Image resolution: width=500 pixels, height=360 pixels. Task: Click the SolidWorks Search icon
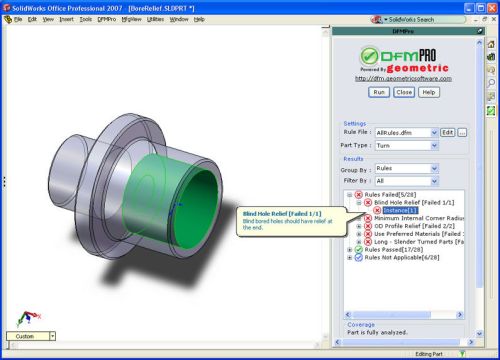pyautogui.click(x=377, y=20)
